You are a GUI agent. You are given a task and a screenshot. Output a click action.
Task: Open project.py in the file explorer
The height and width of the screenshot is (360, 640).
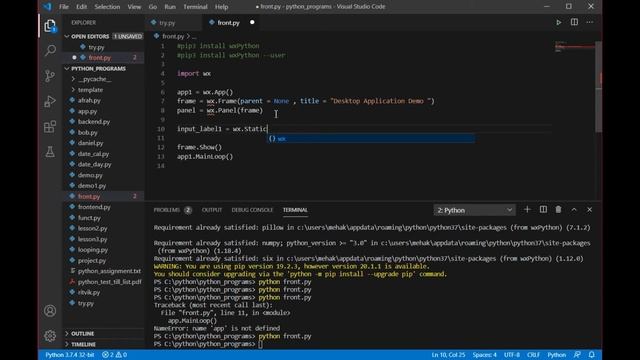tap(92, 260)
